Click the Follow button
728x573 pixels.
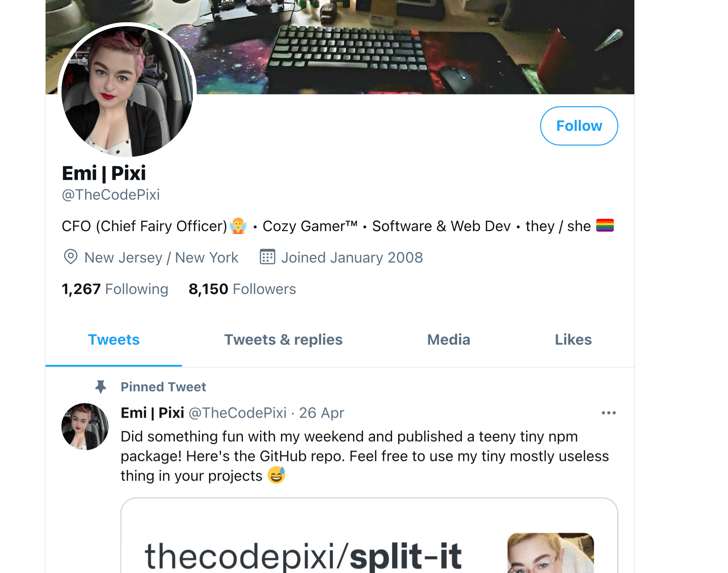coord(579,126)
